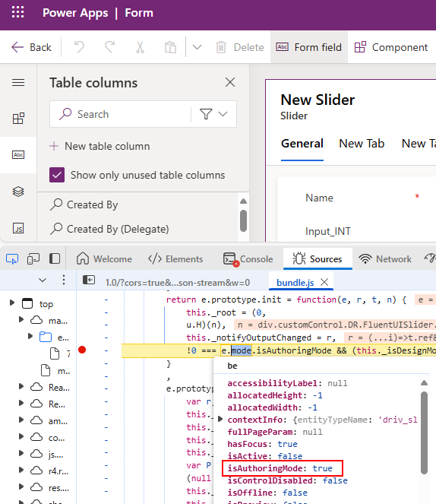Select the Input_INT field on the form
Image resolution: width=436 pixels, height=504 pixels.
pyautogui.click(x=328, y=231)
